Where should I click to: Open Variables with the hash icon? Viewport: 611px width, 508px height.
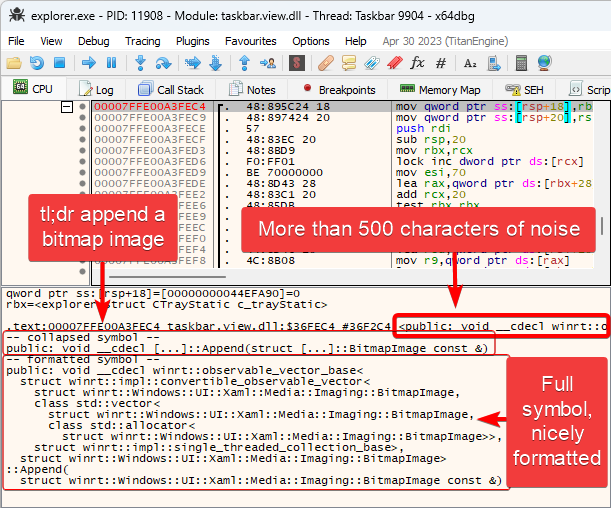[441, 63]
